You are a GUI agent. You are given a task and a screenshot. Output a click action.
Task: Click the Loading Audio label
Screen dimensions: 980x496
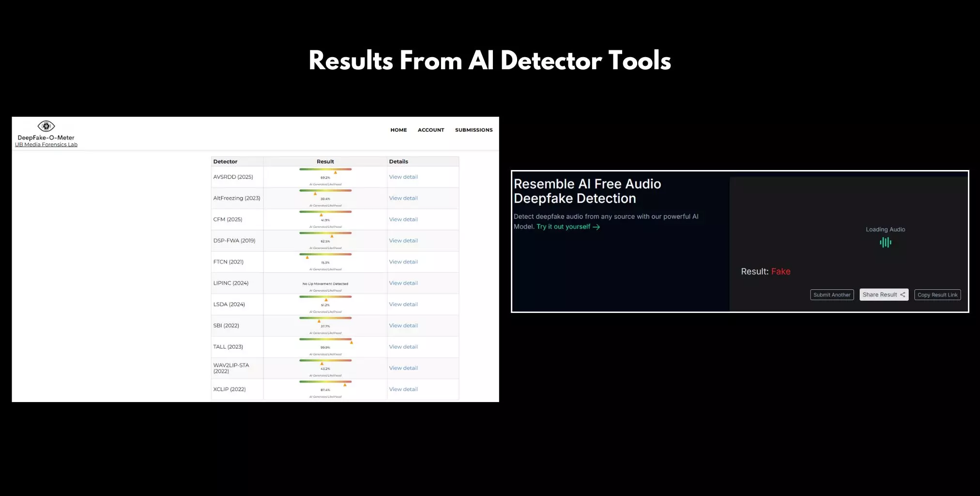pyautogui.click(x=886, y=230)
